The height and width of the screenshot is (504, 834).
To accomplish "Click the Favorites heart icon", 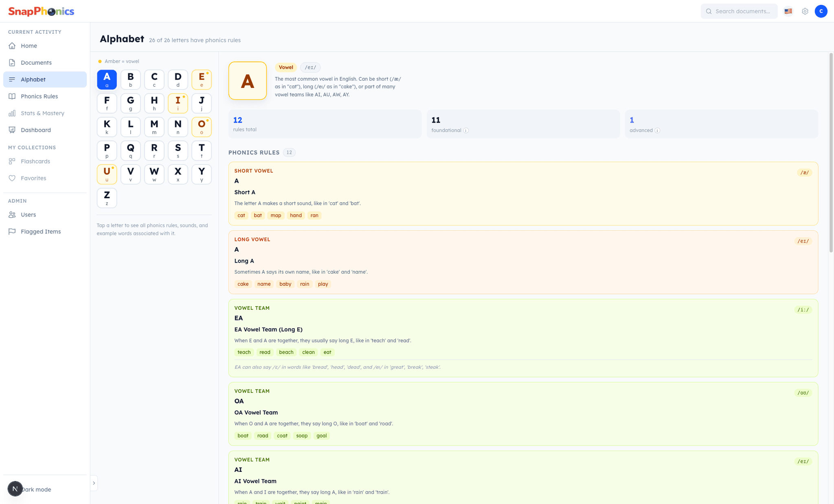I will [x=12, y=178].
